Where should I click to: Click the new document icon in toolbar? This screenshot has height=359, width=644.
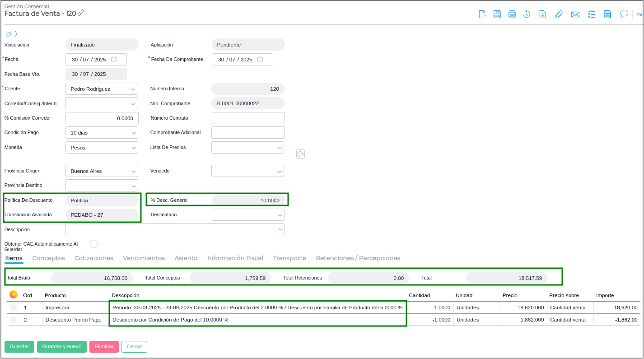click(482, 14)
